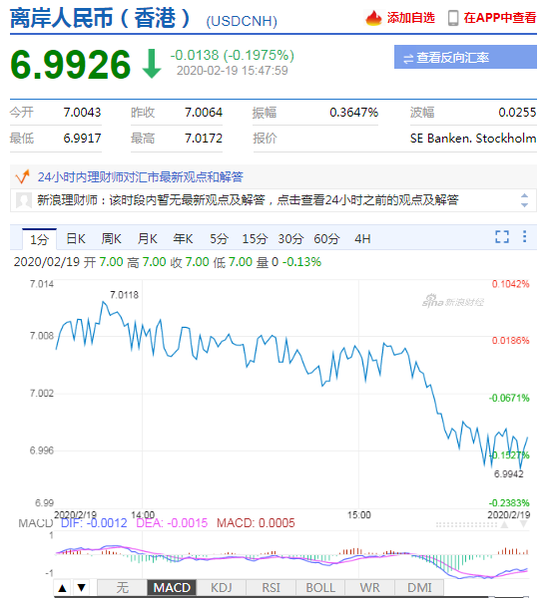Click the 7.0118 high point label on chart
The width and height of the screenshot is (550, 598).
tap(124, 295)
